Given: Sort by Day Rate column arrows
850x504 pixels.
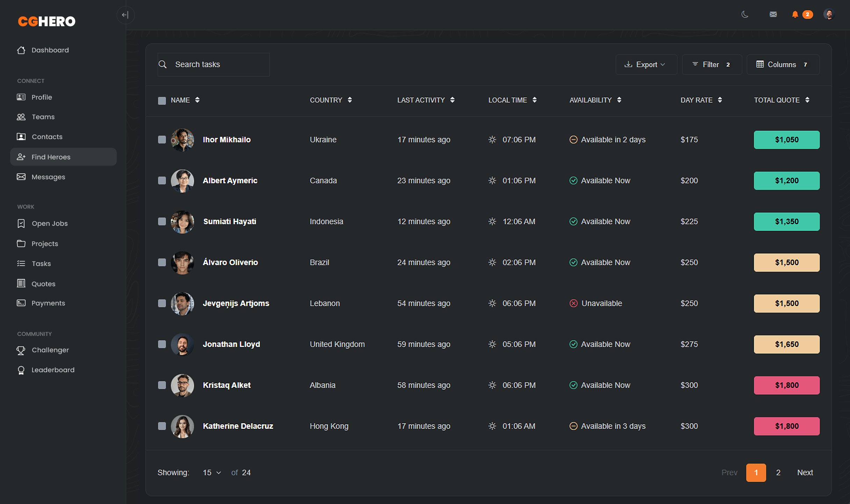Looking at the screenshot, I should (x=720, y=100).
